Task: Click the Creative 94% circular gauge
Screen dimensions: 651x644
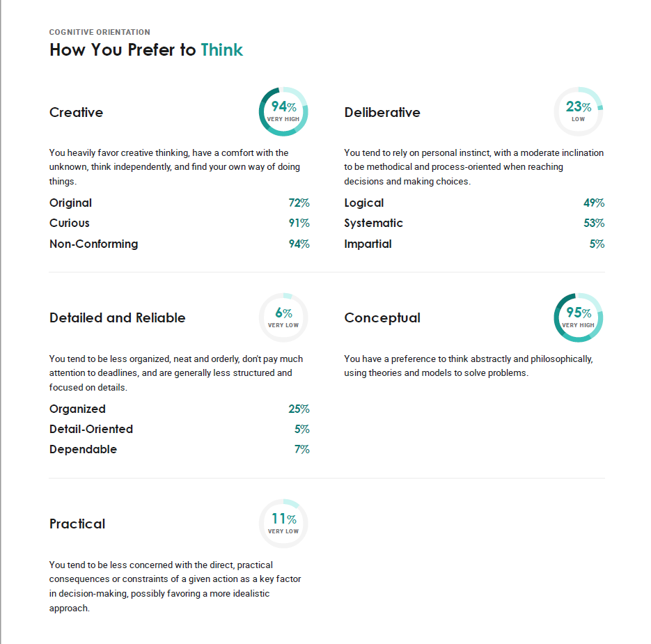Action: (x=283, y=111)
